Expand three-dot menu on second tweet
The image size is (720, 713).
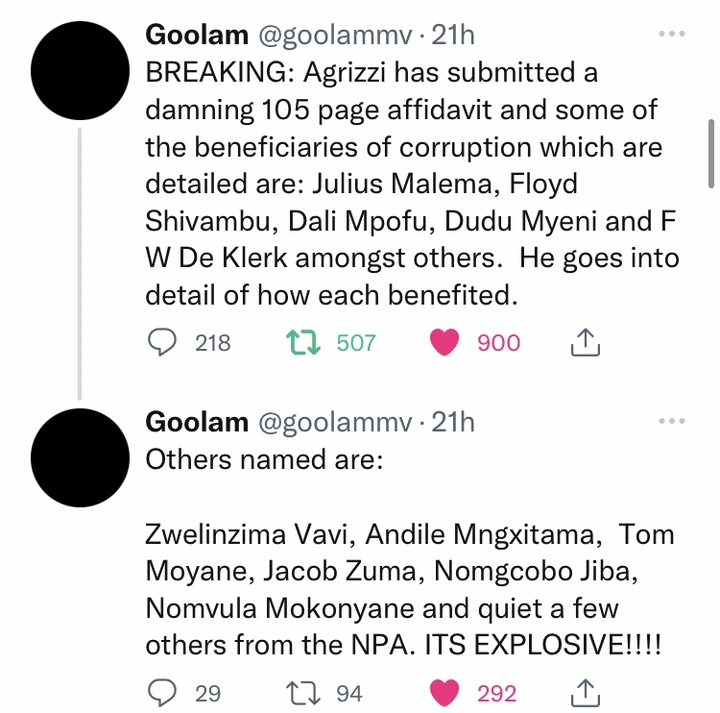[x=672, y=421]
